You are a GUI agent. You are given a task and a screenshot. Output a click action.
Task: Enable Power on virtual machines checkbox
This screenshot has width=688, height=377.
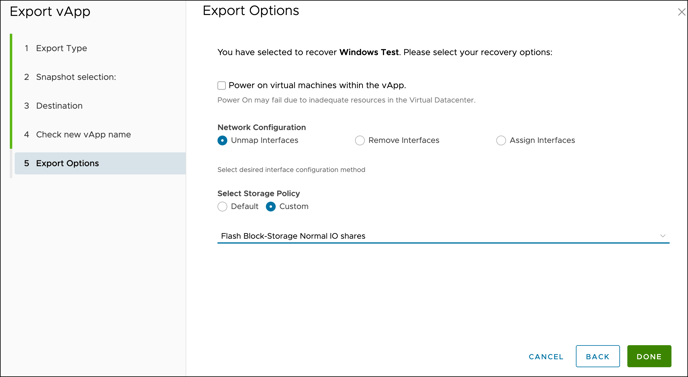pos(222,85)
